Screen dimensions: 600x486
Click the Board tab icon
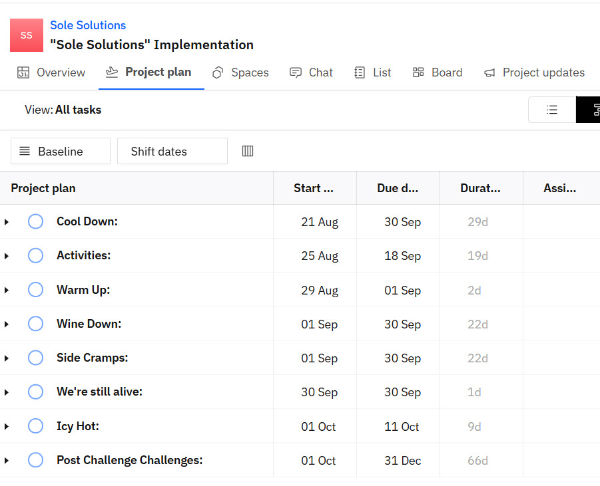(x=418, y=72)
